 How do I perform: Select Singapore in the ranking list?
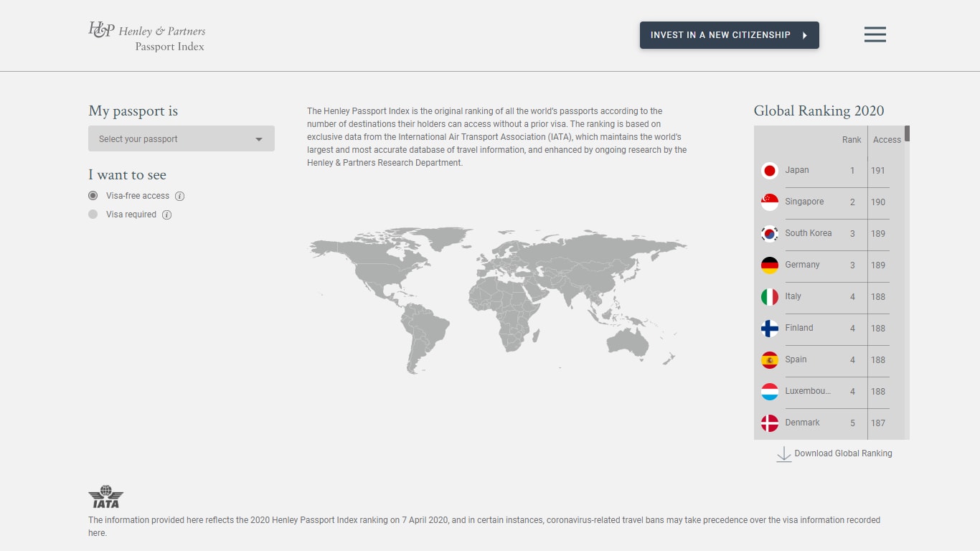(x=825, y=202)
